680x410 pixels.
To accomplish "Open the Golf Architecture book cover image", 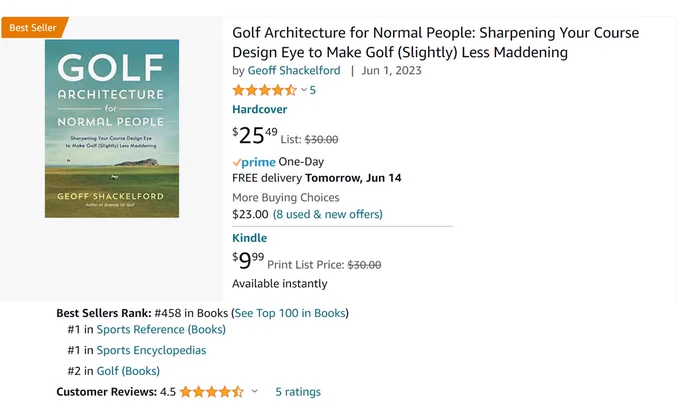I will tap(112, 128).
